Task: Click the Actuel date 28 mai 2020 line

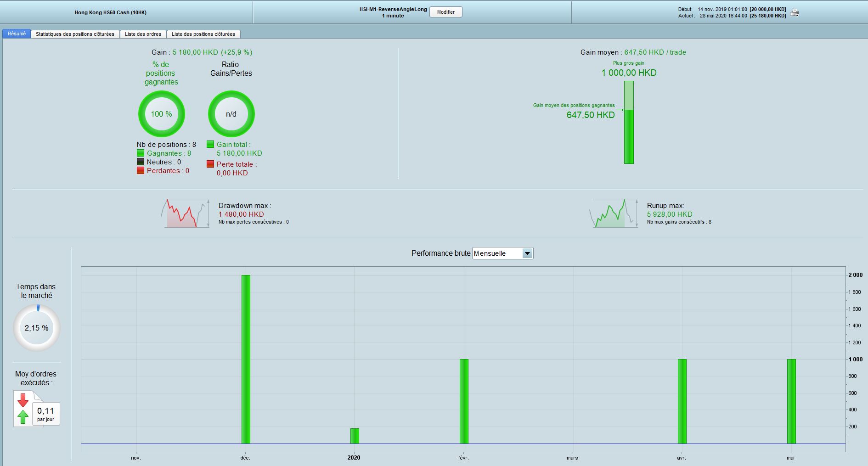Action: click(732, 16)
